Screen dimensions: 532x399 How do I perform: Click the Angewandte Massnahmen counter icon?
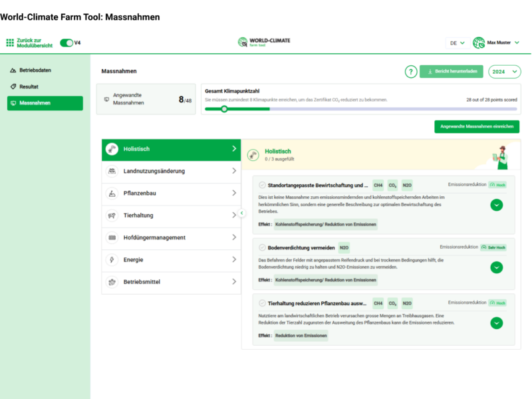point(106,99)
